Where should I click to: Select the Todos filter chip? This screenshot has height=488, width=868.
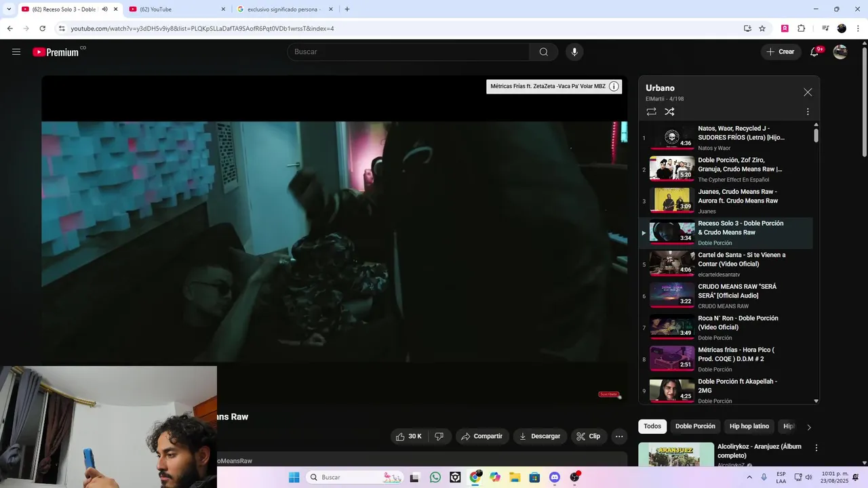pyautogui.click(x=652, y=426)
